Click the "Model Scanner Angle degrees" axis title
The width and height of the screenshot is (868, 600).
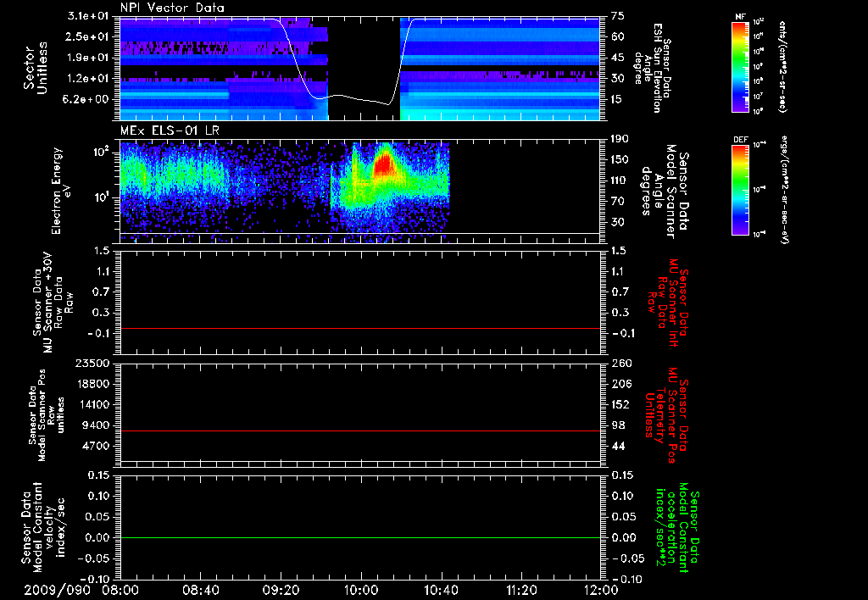665,192
